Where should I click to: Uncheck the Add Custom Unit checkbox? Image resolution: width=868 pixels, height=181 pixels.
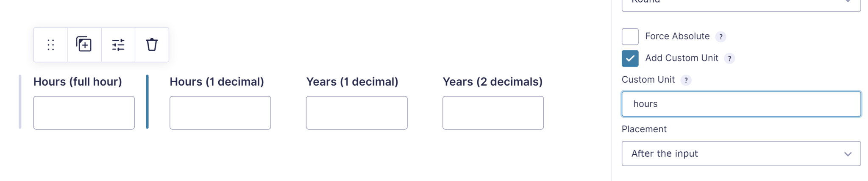point(630,58)
